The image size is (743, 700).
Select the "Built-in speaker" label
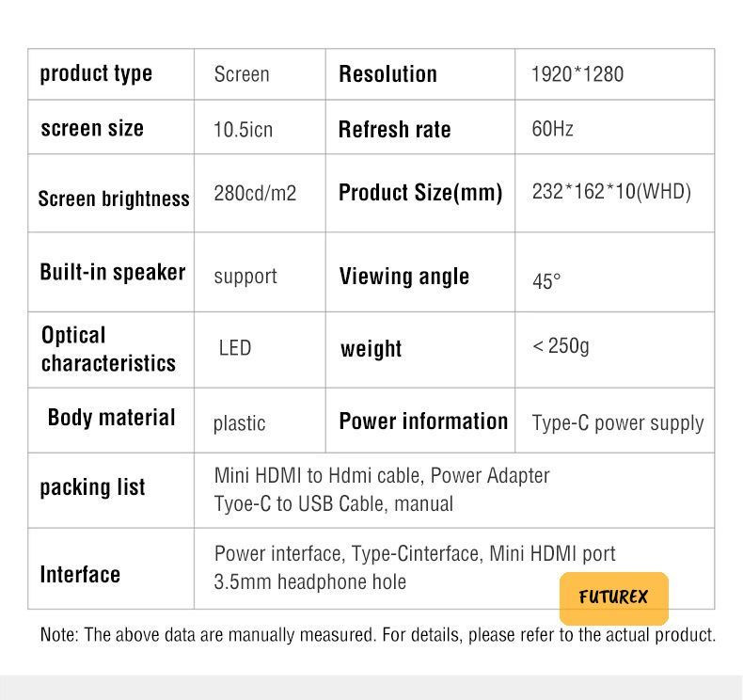pyautogui.click(x=113, y=273)
